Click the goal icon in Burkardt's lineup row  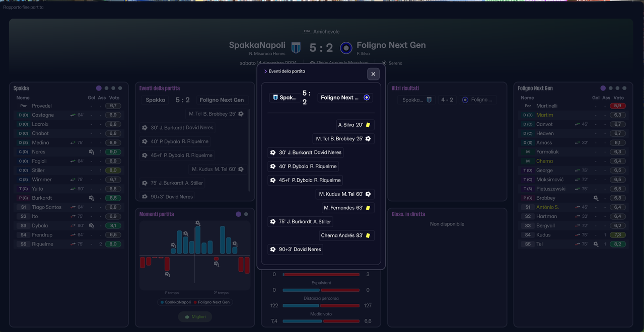(92, 198)
